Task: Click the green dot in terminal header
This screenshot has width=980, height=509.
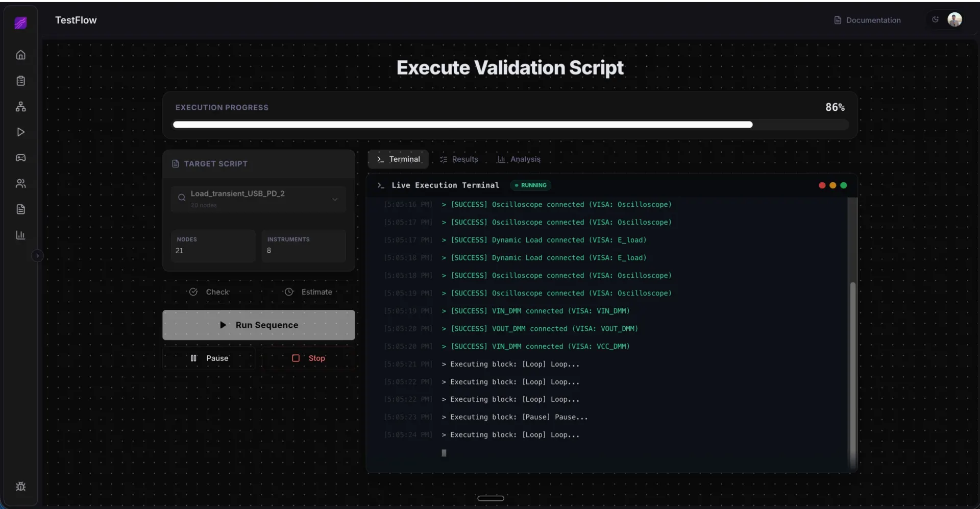Action: pyautogui.click(x=843, y=185)
